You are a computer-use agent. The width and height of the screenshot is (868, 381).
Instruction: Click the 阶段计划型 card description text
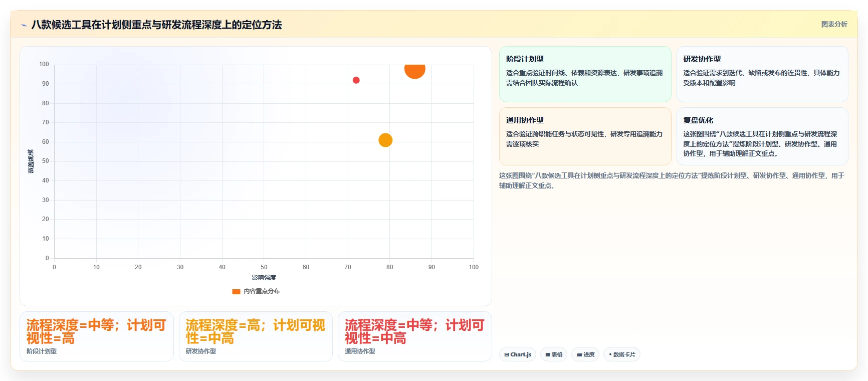pyautogui.click(x=584, y=78)
